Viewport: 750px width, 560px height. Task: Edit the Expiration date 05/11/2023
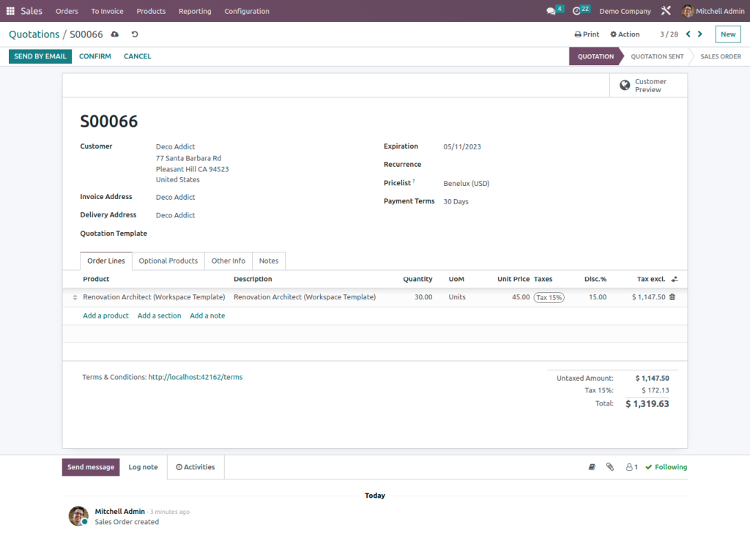click(462, 147)
